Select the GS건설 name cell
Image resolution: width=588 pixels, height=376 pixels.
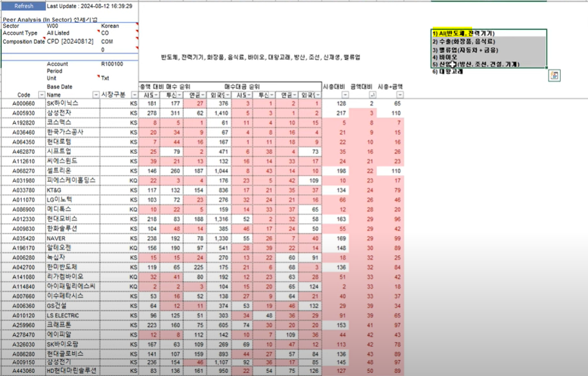[73, 306]
